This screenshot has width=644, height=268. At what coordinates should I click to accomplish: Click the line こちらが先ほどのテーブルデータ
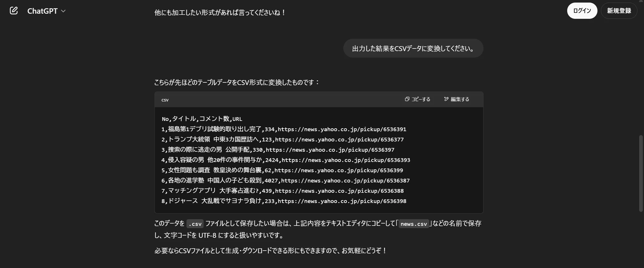237,82
